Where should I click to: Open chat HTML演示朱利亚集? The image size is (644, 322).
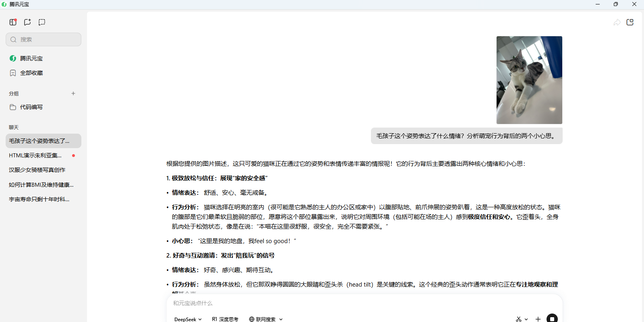click(35, 155)
